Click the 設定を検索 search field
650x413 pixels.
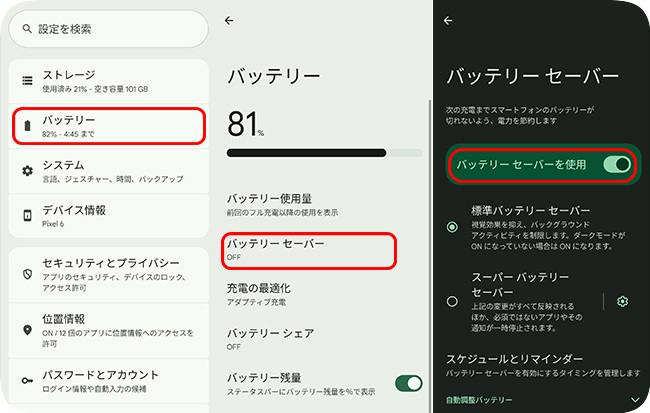109,29
